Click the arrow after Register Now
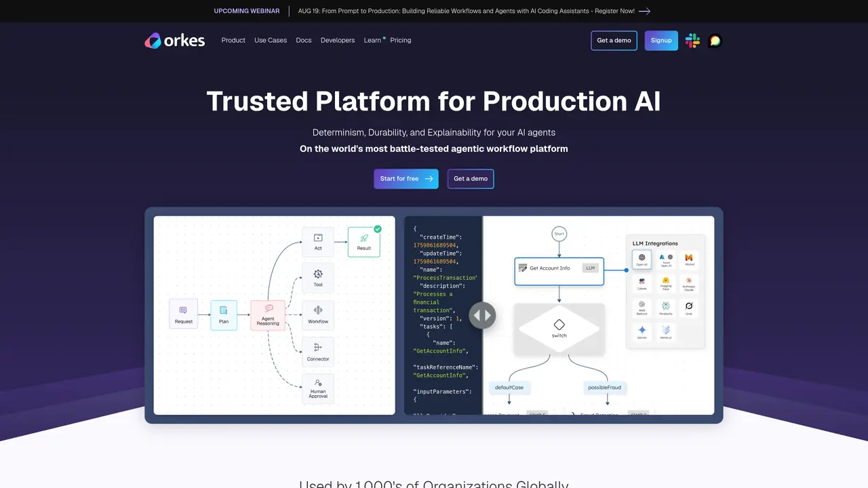The height and width of the screenshot is (488, 868). pyautogui.click(x=644, y=11)
